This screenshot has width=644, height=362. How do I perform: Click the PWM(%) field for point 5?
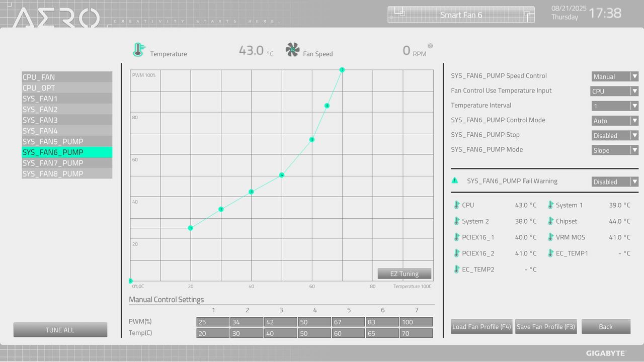coord(348,322)
